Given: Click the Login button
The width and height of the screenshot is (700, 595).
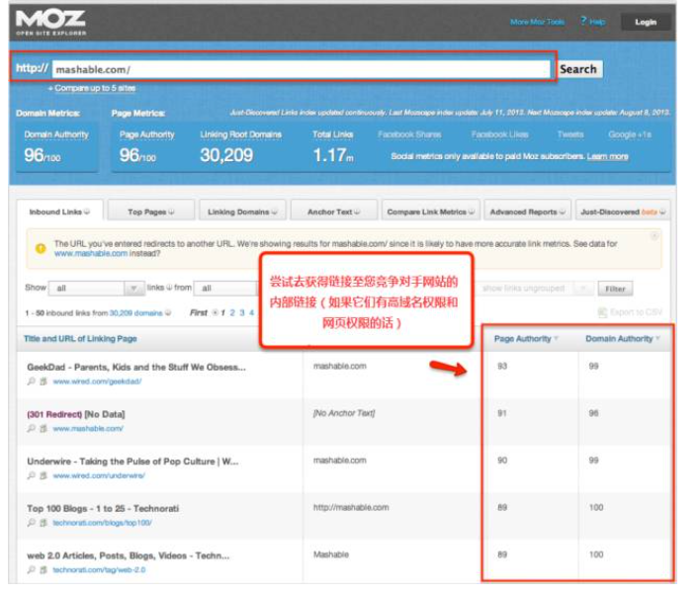Looking at the screenshot, I should coord(646,22).
